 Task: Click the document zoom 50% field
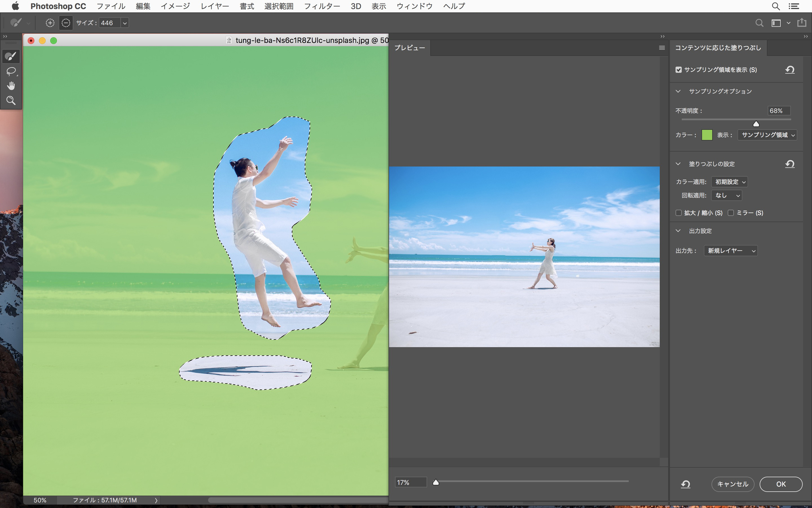(40, 500)
